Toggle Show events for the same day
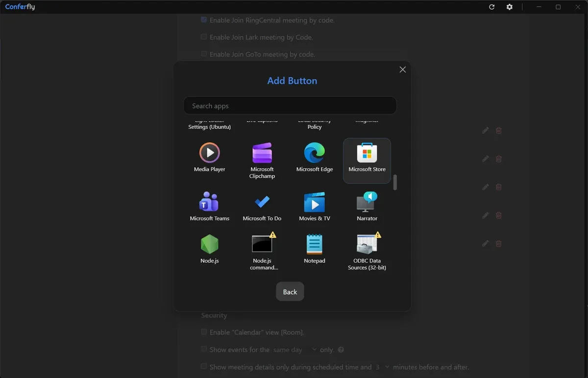Image resolution: width=588 pixels, height=378 pixels. [x=204, y=349]
